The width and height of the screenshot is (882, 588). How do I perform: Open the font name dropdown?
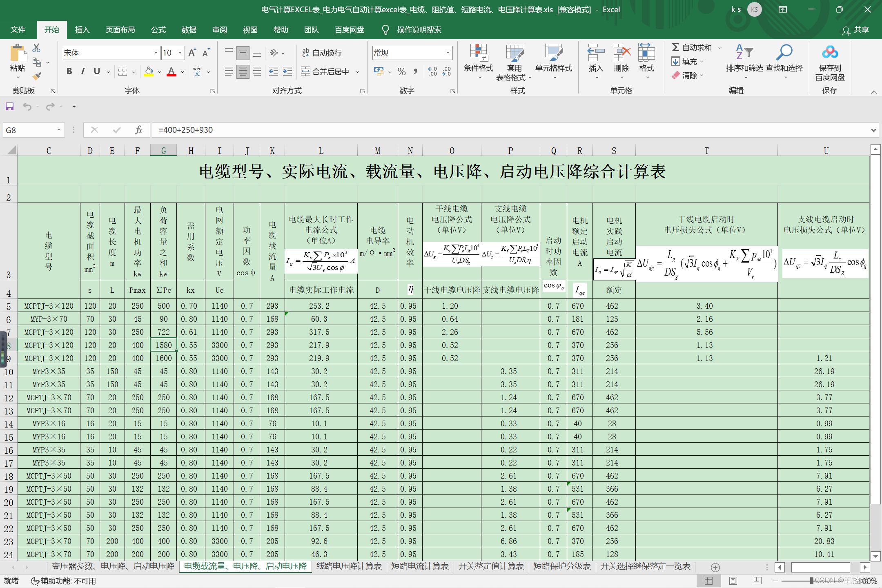point(156,53)
